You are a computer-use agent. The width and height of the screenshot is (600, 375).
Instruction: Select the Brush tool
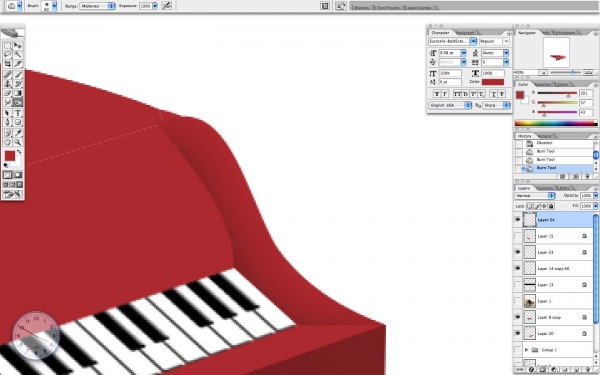tap(18, 75)
